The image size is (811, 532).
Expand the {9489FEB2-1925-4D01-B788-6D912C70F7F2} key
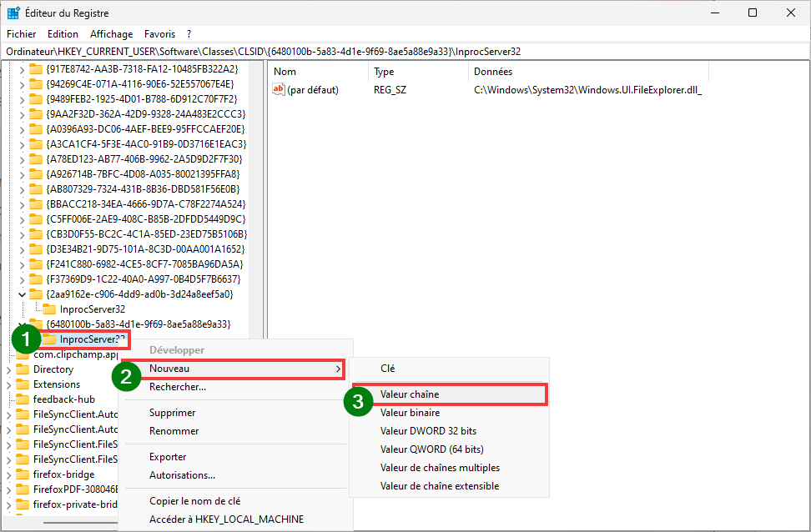[22, 99]
